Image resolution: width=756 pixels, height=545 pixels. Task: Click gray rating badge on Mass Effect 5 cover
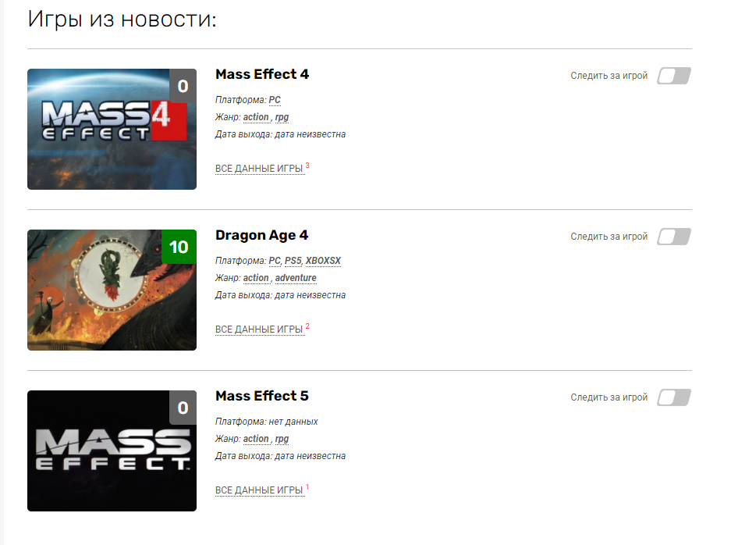click(183, 408)
